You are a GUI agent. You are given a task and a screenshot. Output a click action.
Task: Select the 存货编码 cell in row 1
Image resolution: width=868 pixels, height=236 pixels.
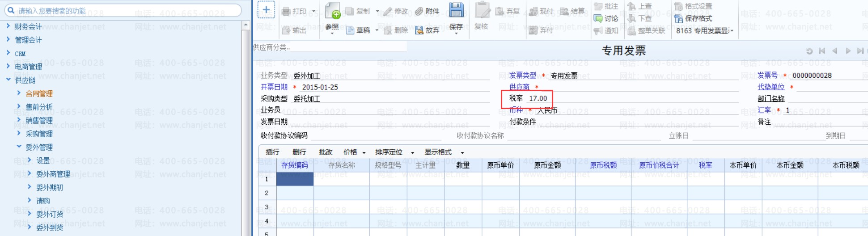pos(295,179)
